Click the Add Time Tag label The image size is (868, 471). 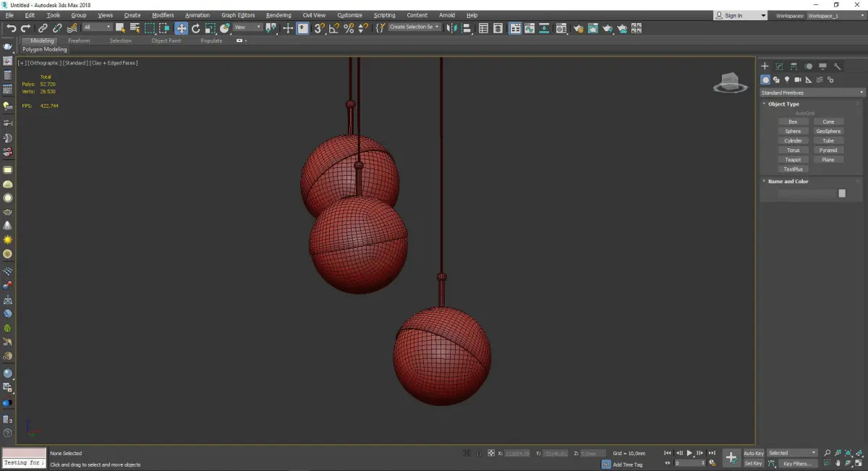[627, 464]
